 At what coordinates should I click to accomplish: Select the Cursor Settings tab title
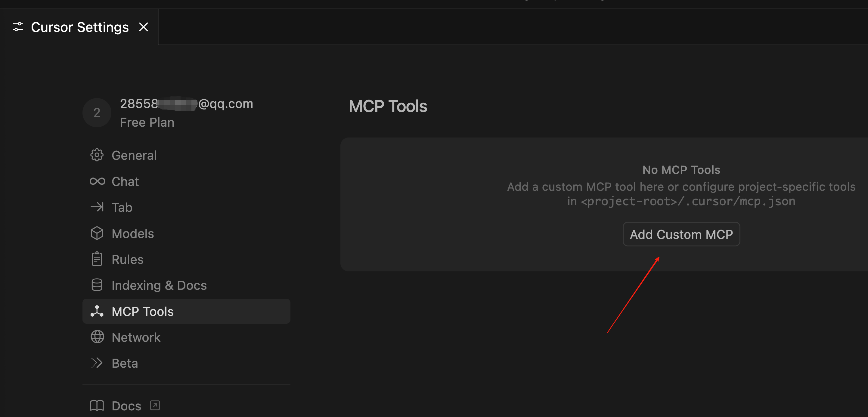pos(80,27)
